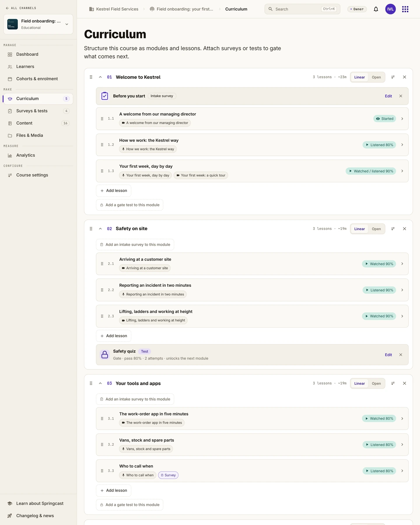This screenshot has width=420, height=525.
Task: Remove the Safety on site module
Action: [x=405, y=229]
